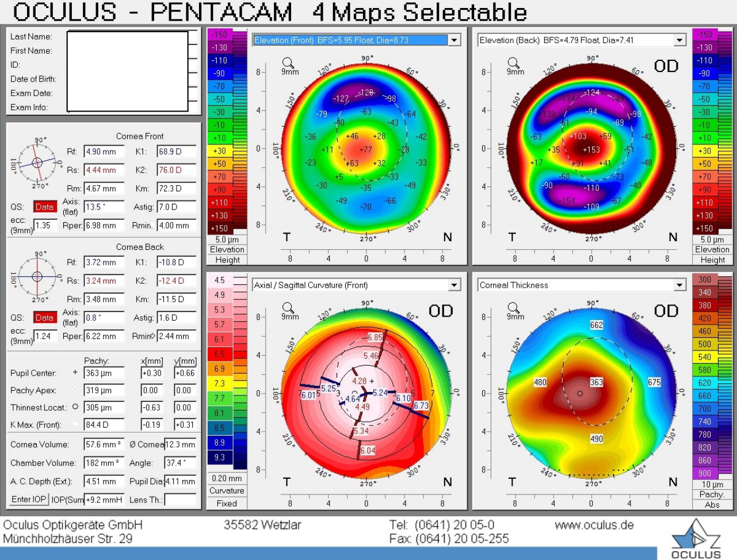
Task: Click the Cornea Front ecc 1.35 field
Action: pos(45,226)
